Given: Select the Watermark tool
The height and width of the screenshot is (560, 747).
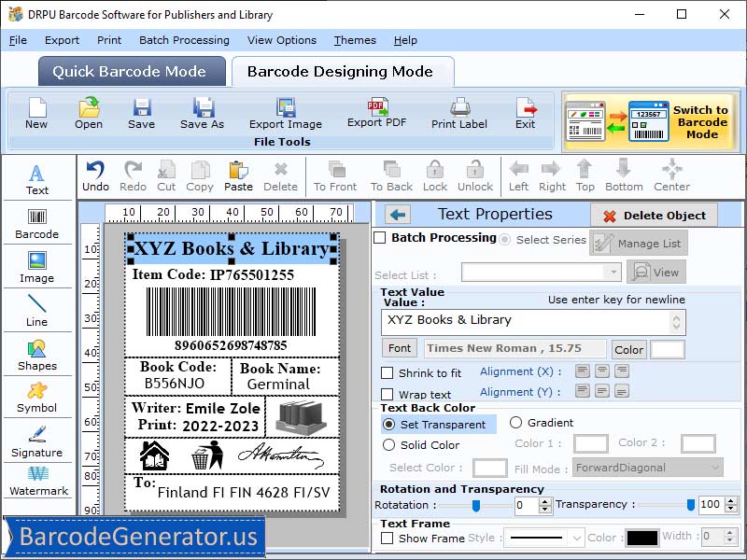Looking at the screenshot, I should (36, 480).
